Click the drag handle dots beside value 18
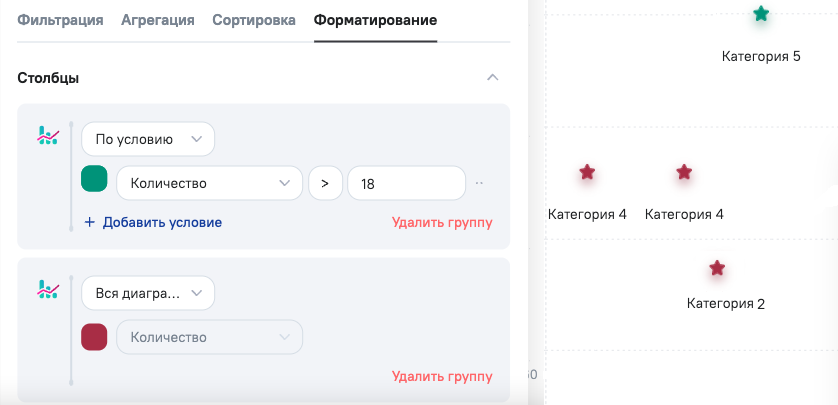838x405 pixels. click(480, 183)
